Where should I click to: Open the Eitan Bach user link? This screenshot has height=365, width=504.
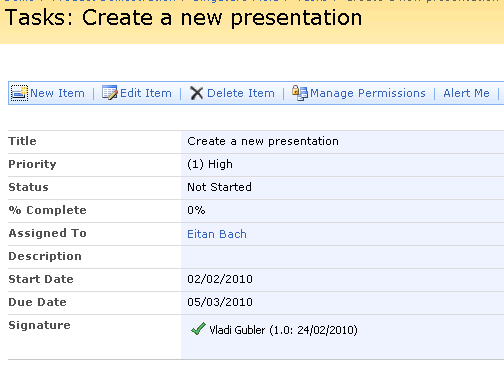217,234
